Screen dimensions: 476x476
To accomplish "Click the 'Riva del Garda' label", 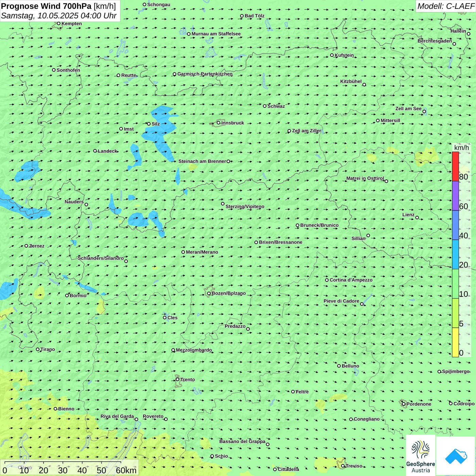I will tap(117, 416).
